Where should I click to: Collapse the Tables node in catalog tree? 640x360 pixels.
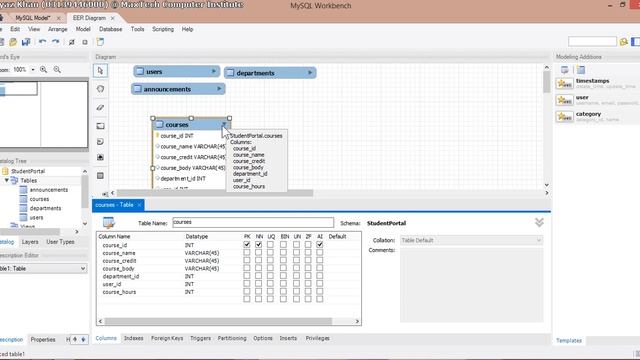(x=7, y=180)
